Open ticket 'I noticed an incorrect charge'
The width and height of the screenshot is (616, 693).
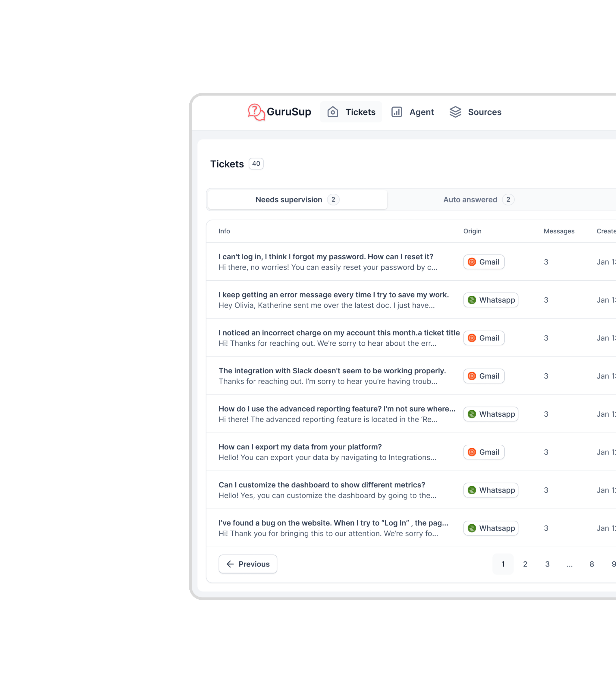pyautogui.click(x=339, y=332)
